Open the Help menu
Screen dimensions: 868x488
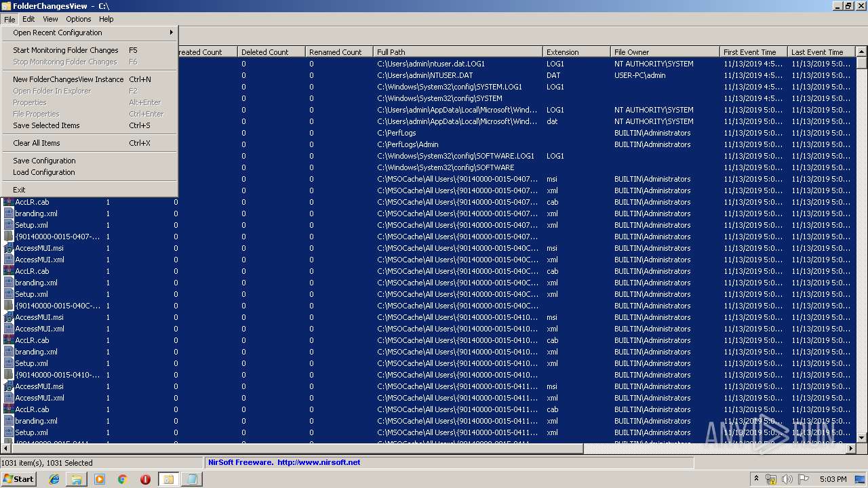click(106, 19)
